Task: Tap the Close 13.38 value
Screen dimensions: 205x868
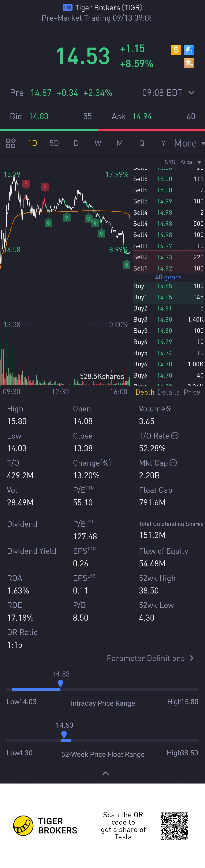Action: click(x=83, y=448)
